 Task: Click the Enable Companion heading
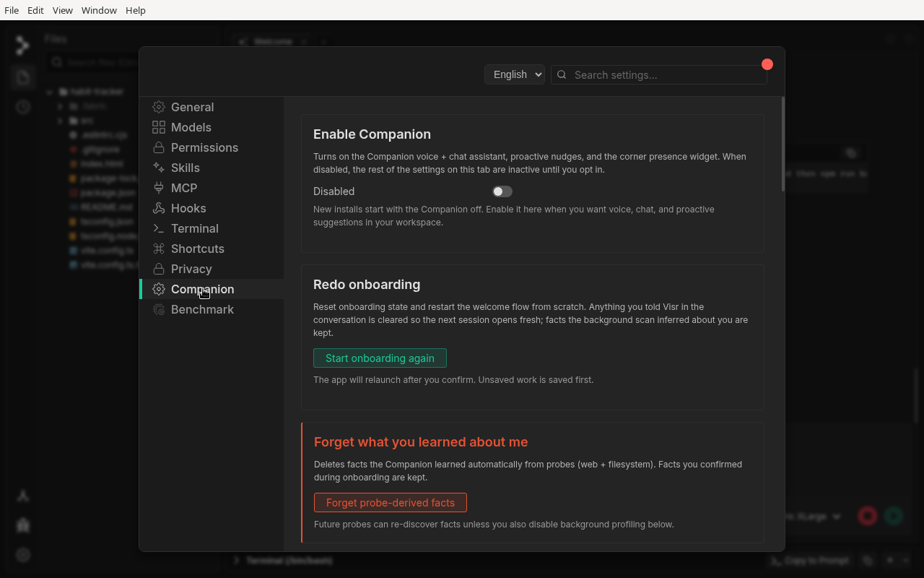click(x=372, y=134)
